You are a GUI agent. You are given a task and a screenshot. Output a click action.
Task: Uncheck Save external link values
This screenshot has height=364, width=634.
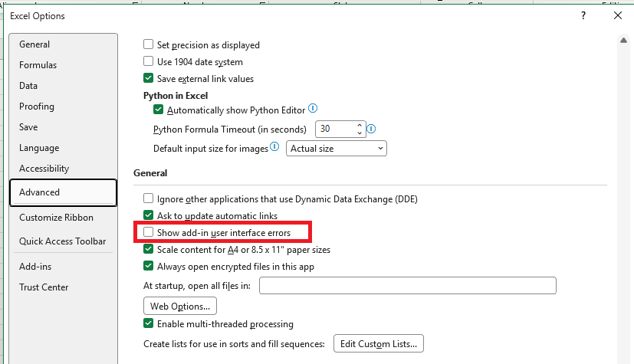149,78
